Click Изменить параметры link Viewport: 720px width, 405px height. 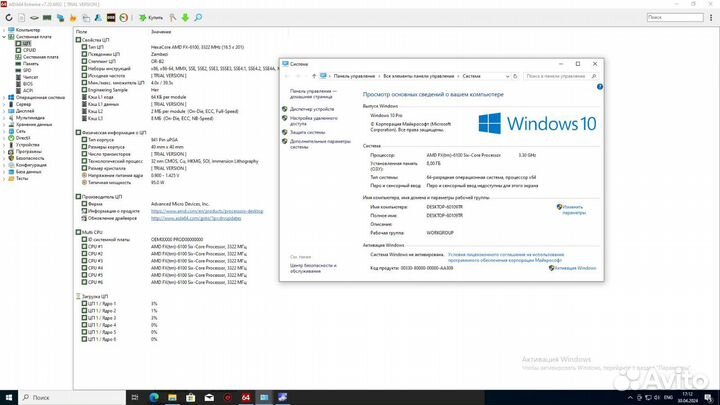pos(574,210)
